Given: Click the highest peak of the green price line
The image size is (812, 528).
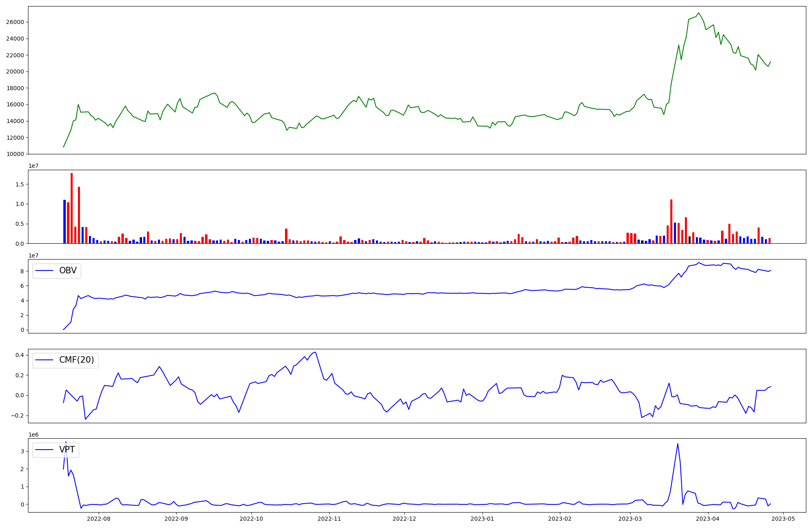Looking at the screenshot, I should pyautogui.click(x=698, y=13).
